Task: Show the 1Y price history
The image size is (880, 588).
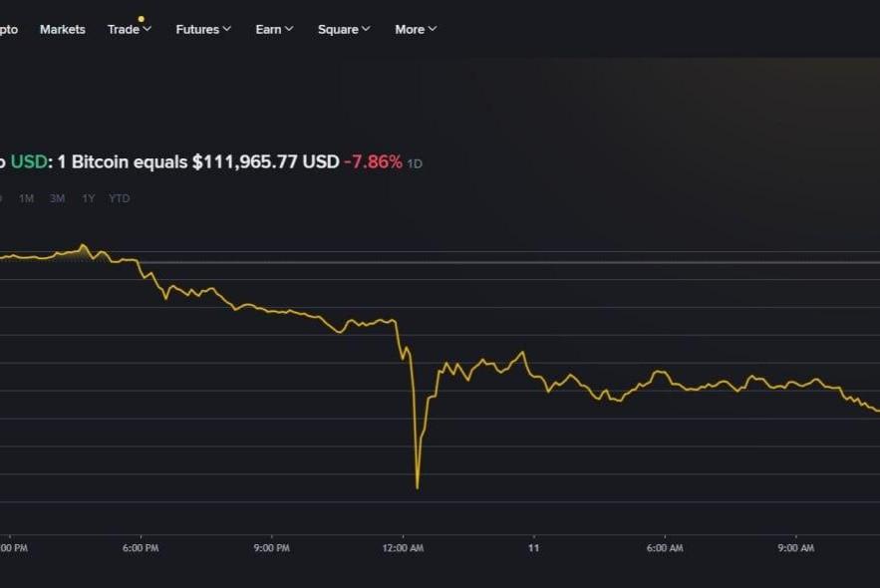Action: 89,198
